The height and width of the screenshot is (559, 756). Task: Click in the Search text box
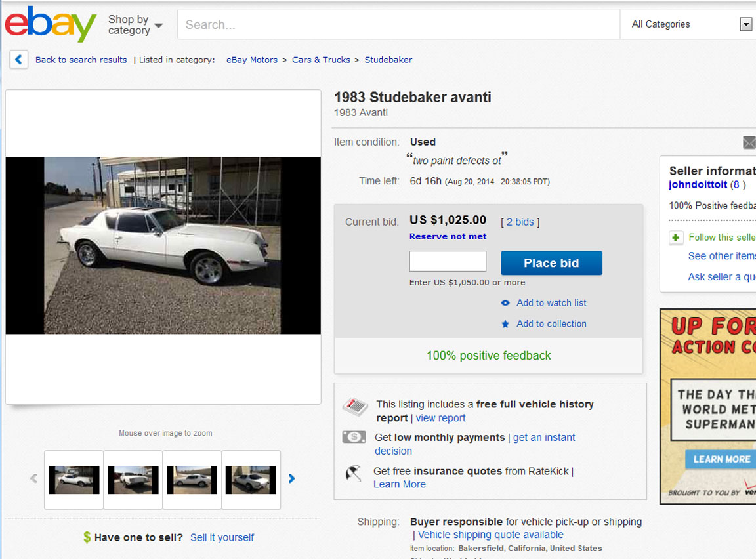(x=398, y=25)
